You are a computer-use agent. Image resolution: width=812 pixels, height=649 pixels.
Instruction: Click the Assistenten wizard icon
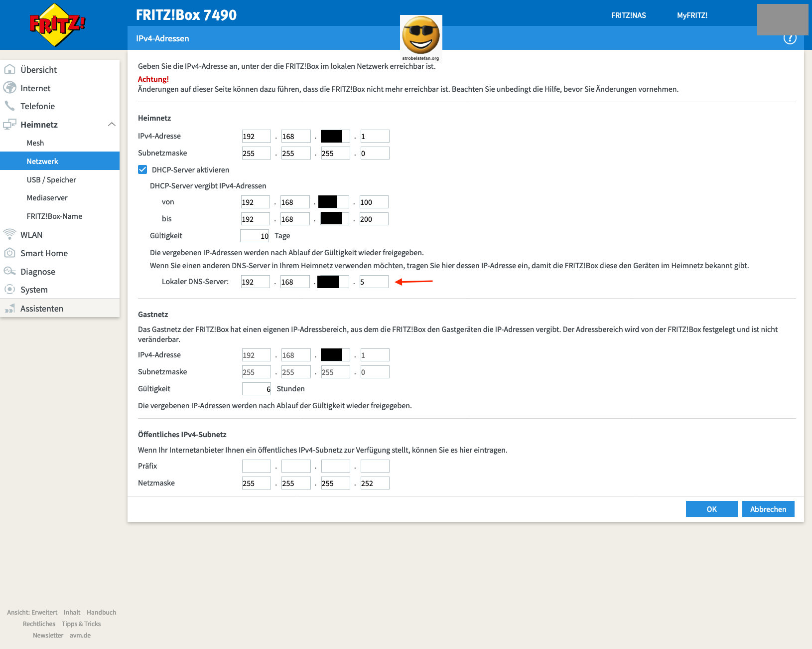point(9,309)
